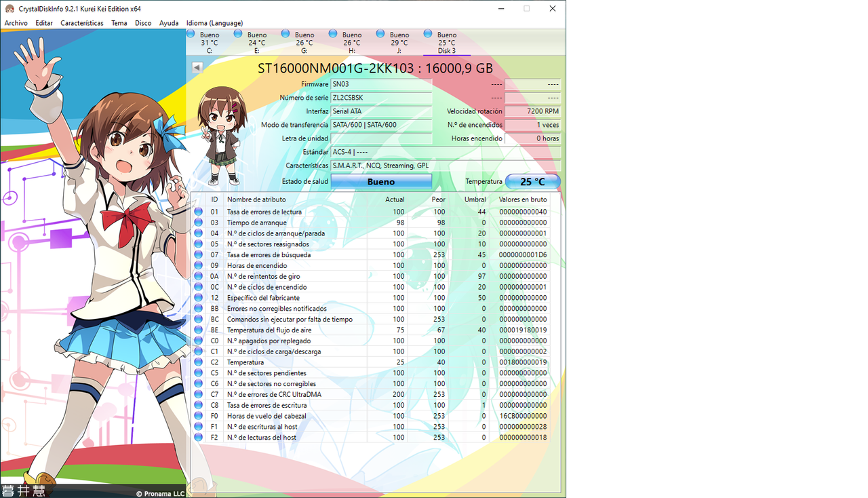
Task: Click status orb for attribute BE airflow temperature
Action: [199, 330]
